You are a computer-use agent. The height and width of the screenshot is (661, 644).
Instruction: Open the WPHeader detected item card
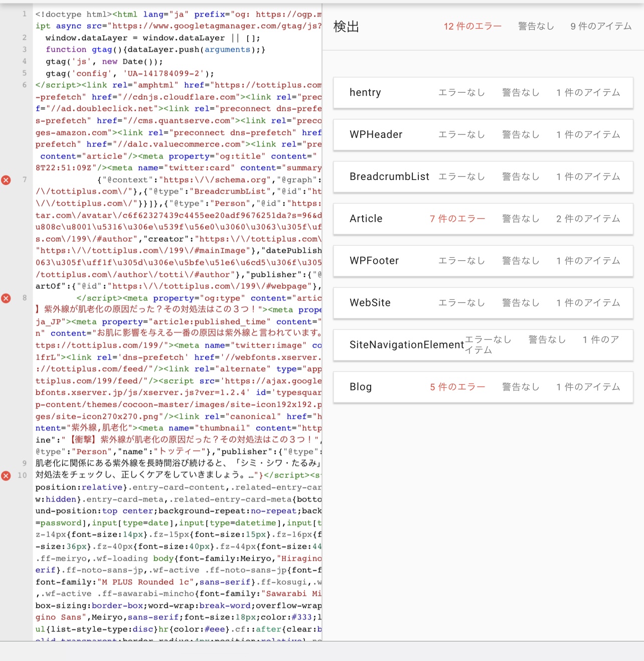483,135
